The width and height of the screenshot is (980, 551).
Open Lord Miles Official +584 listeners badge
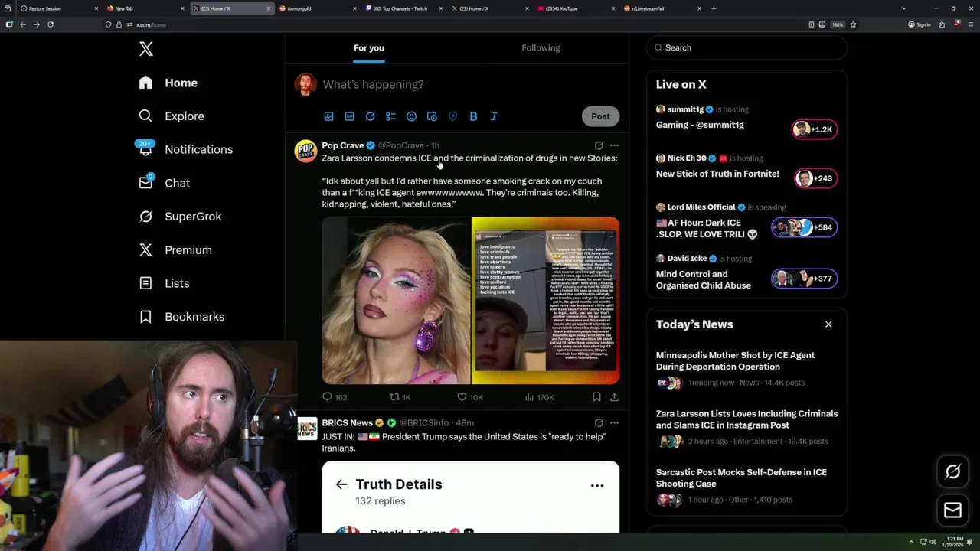804,227
